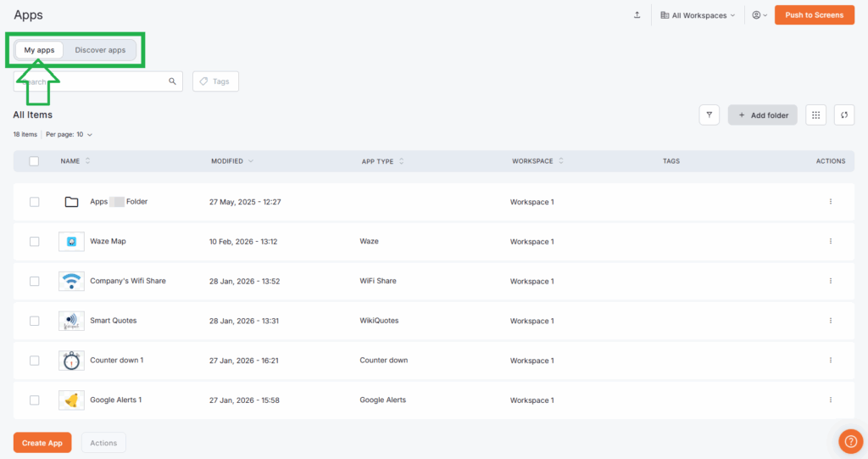This screenshot has height=459, width=868.
Task: Switch to grid view icon
Action: tap(815, 115)
